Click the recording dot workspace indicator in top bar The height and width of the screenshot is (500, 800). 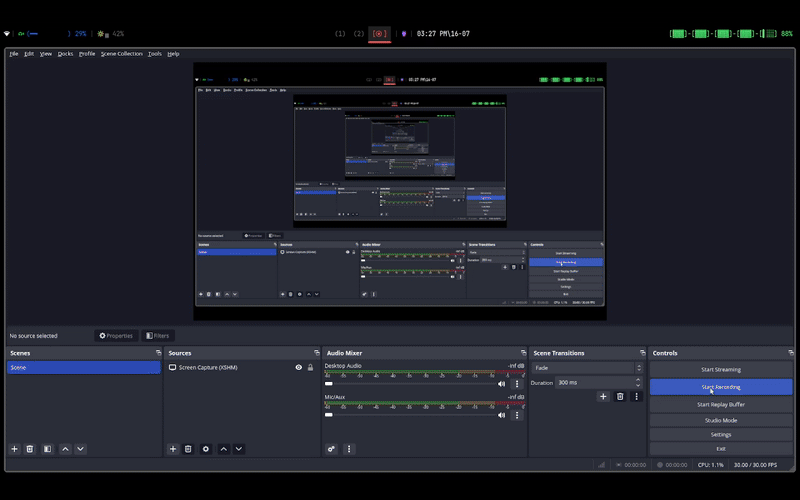(380, 34)
